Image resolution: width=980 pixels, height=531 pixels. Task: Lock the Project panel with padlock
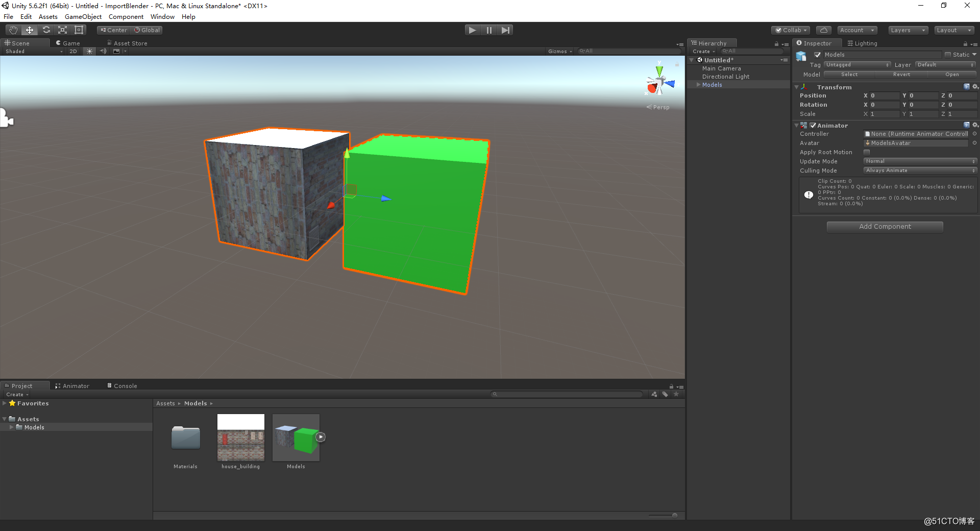671,387
